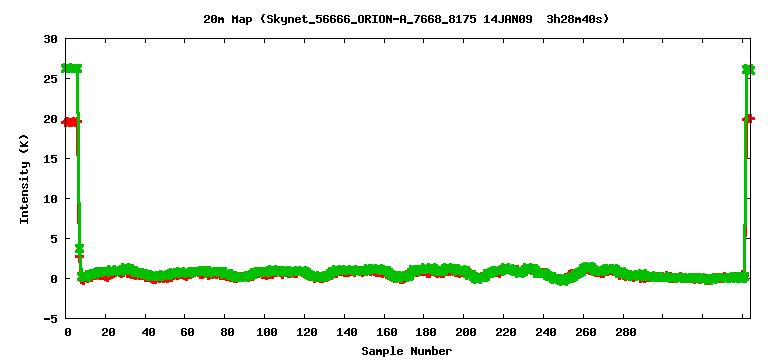Image resolution: width=768 pixels, height=360 pixels.
Task: Click the red marker near 20 K on right
Action: pyautogui.click(x=749, y=119)
